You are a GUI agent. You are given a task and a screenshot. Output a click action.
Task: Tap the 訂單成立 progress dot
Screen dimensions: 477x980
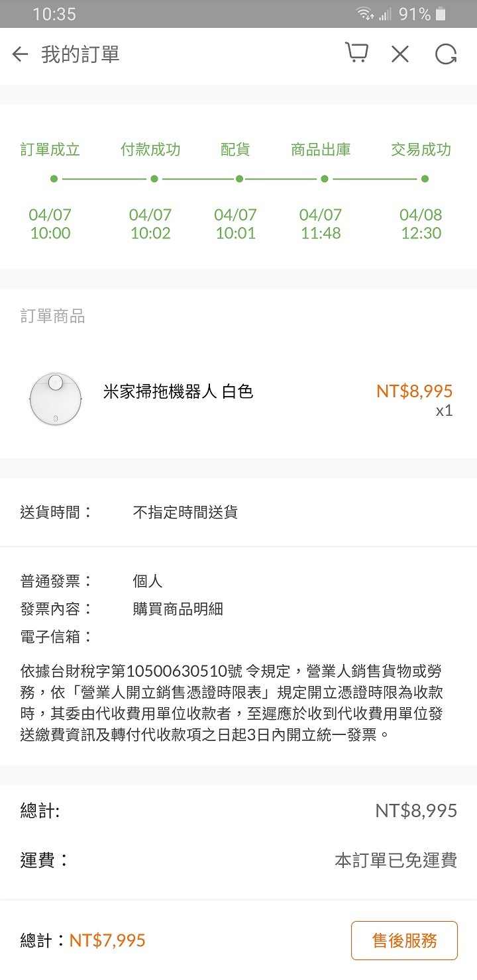[x=54, y=179]
